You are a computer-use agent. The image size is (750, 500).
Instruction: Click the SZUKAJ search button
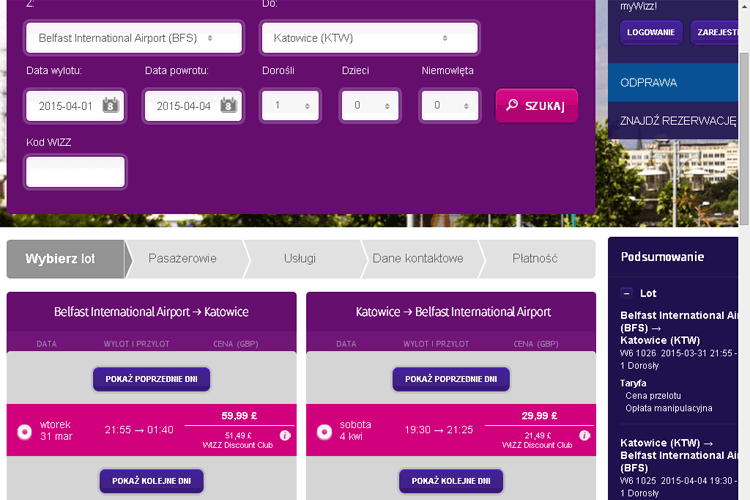(537, 106)
